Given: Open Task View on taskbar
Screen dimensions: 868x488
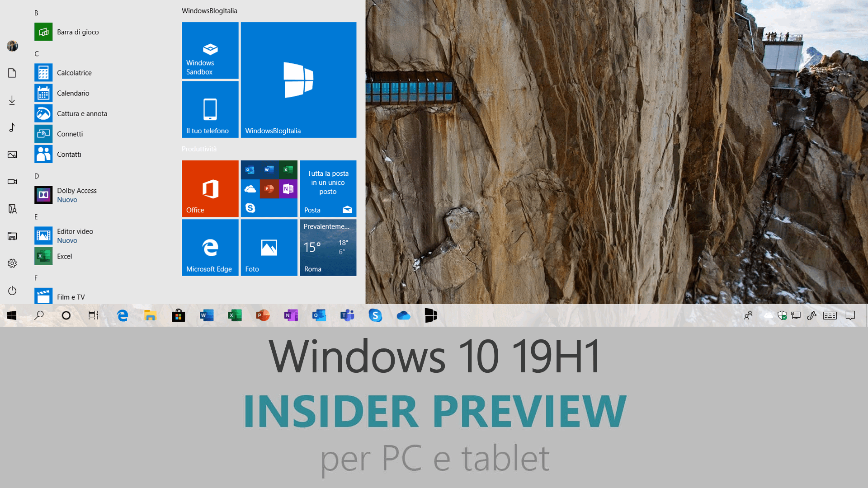Looking at the screenshot, I should [93, 315].
